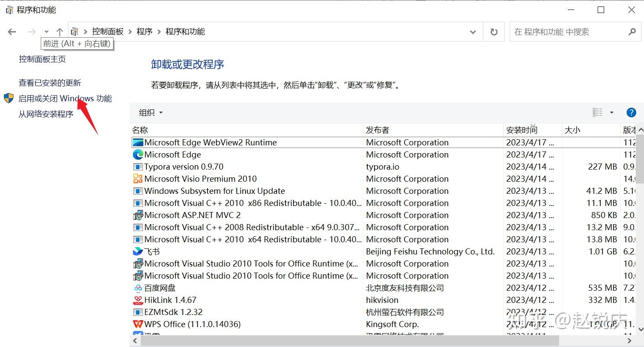Click the blue Help question mark icon
The width and height of the screenshot is (644, 347).
[631, 112]
